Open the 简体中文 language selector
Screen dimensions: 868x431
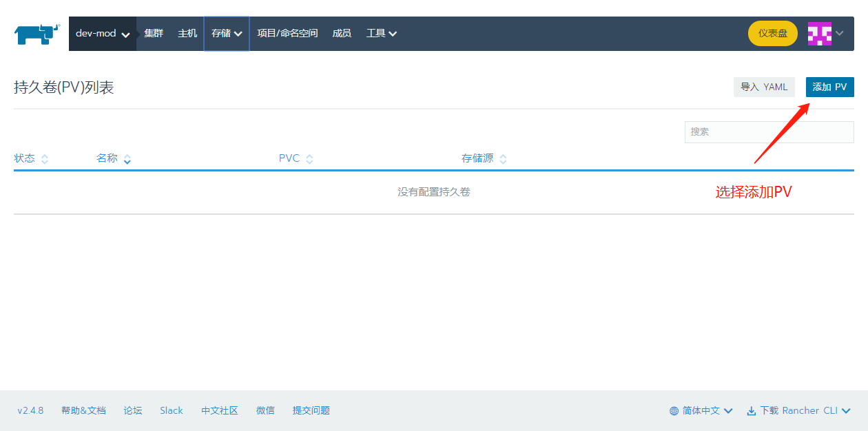701,410
